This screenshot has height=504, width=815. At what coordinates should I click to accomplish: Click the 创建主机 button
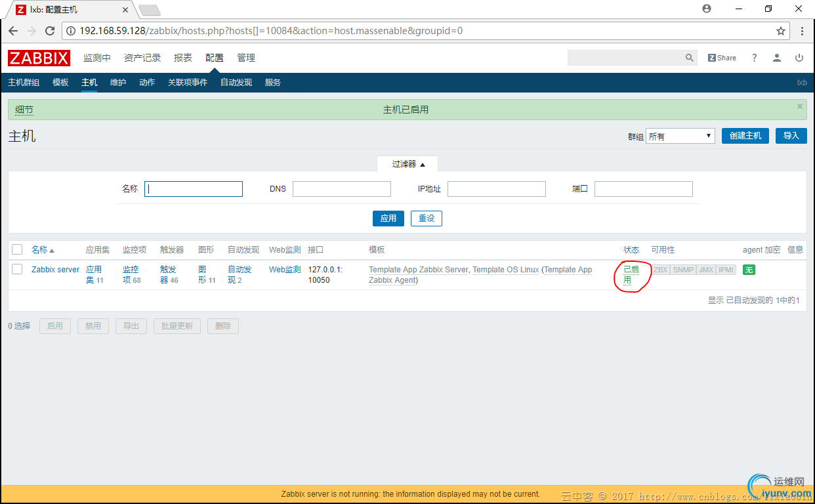coord(745,135)
